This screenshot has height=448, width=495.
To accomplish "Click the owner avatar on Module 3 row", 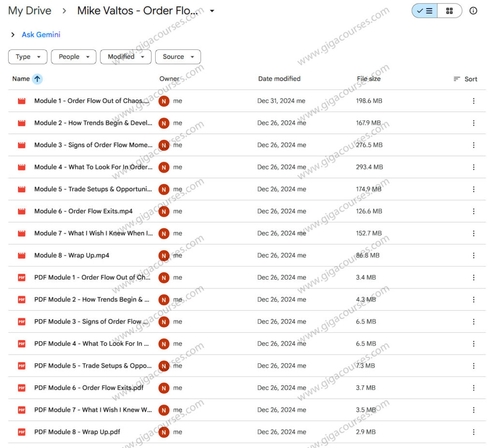I will pyautogui.click(x=164, y=145).
